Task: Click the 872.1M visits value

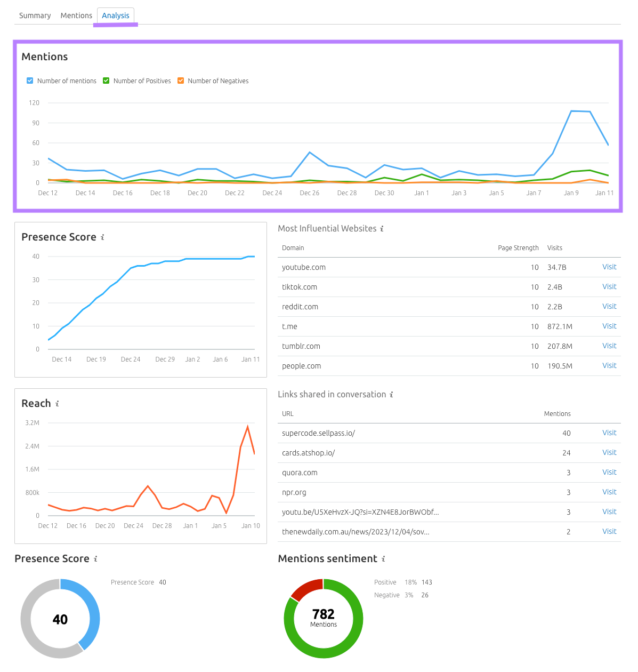Action: pyautogui.click(x=560, y=327)
